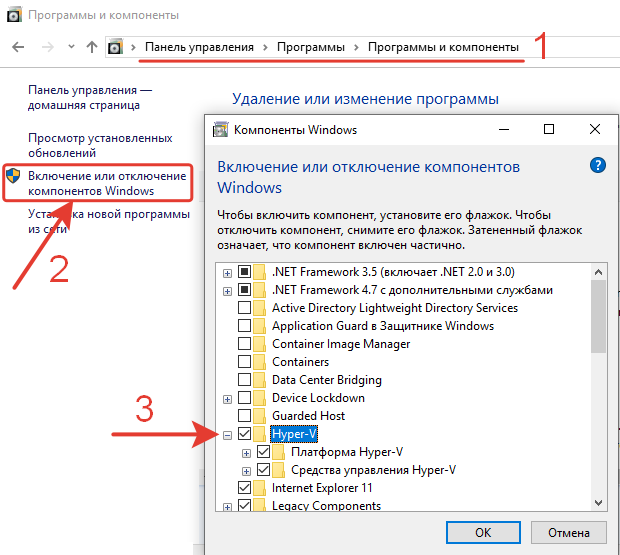620x555 pixels.
Task: Click folder icon beside Active Directory Lightweight
Action: coord(260,308)
